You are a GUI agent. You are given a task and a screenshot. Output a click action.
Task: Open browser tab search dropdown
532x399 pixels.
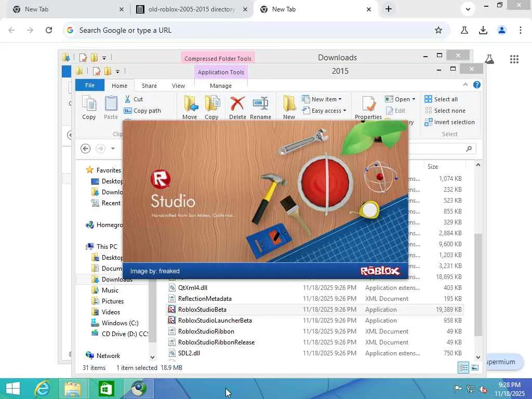[468, 9]
